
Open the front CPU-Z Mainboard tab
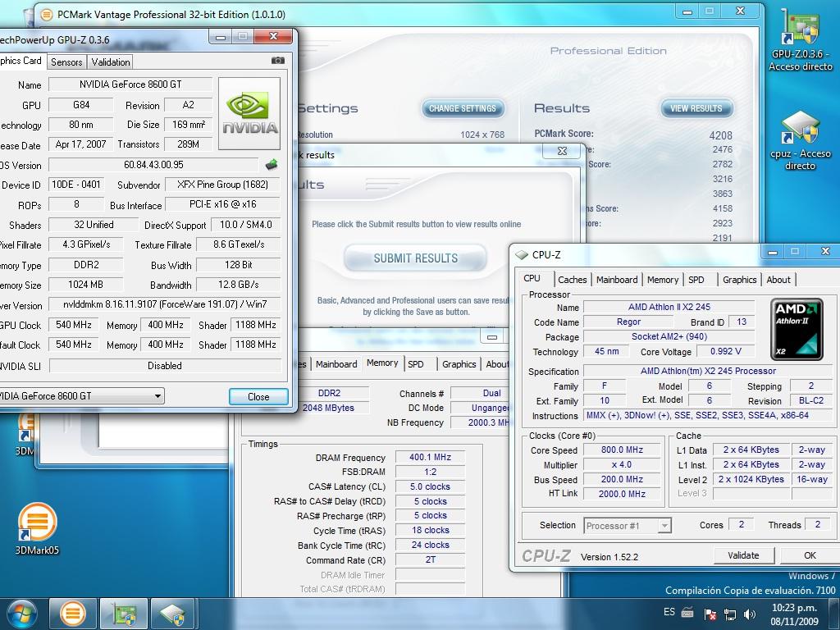[617, 280]
